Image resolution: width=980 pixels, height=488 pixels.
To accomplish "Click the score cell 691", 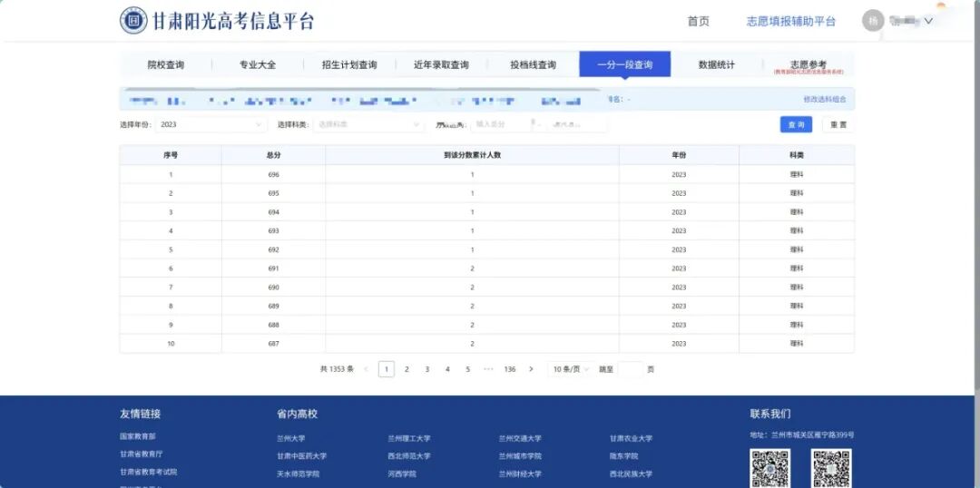I will [273, 268].
